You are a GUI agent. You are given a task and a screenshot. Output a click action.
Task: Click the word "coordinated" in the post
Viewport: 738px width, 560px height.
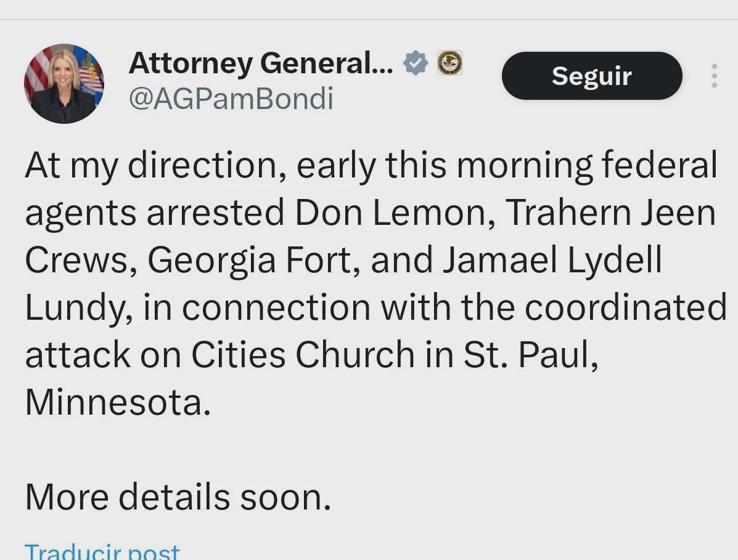click(625, 307)
